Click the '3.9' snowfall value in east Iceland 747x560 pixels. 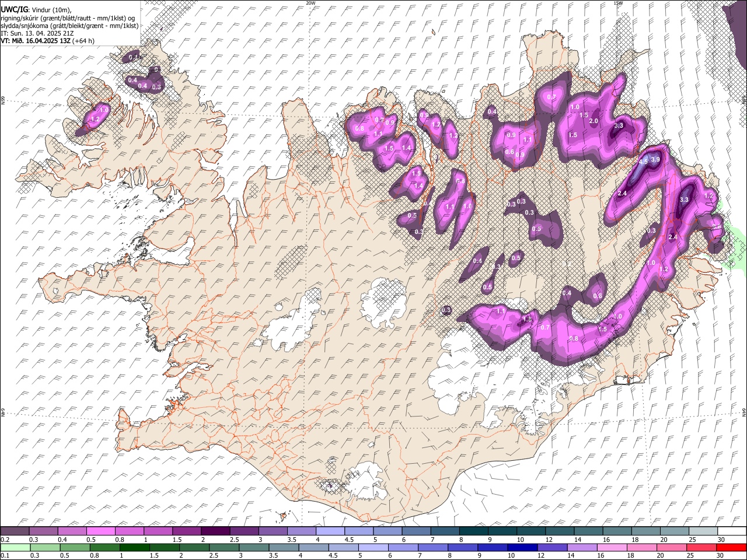pyautogui.click(x=655, y=160)
